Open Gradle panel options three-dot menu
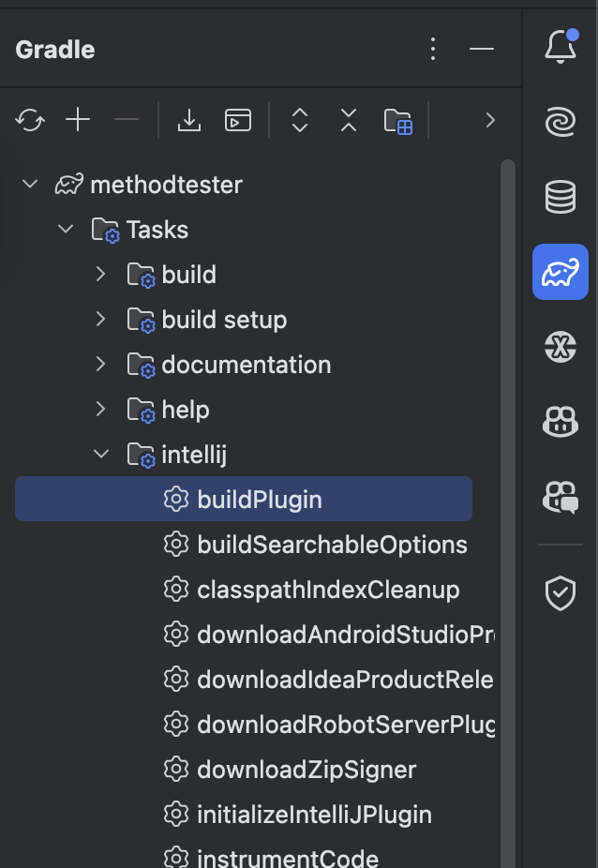 pos(433,49)
